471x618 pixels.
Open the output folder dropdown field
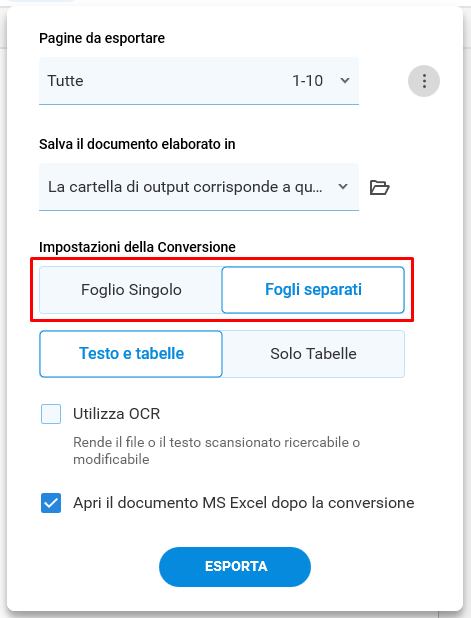199,187
